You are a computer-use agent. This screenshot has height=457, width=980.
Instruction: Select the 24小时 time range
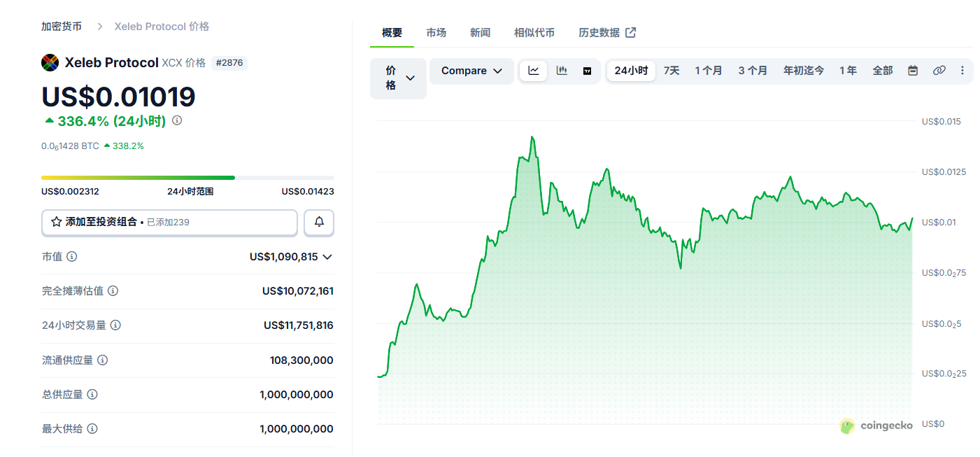(x=631, y=71)
